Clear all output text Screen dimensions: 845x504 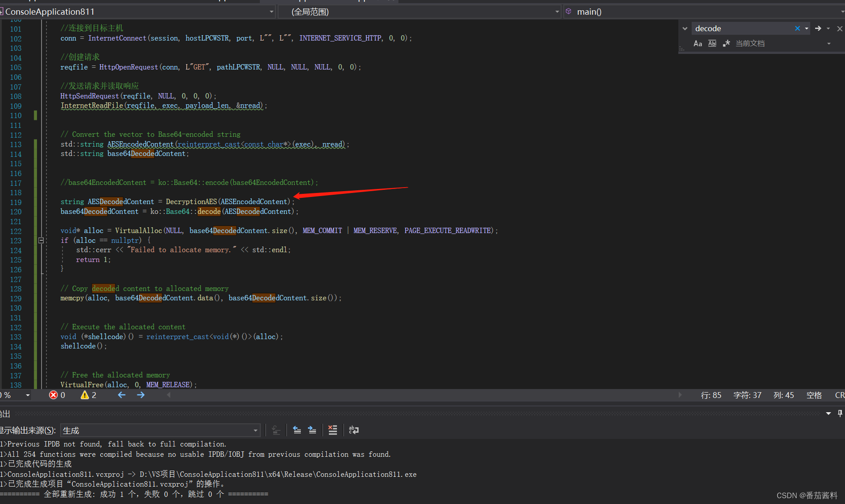coord(332,430)
